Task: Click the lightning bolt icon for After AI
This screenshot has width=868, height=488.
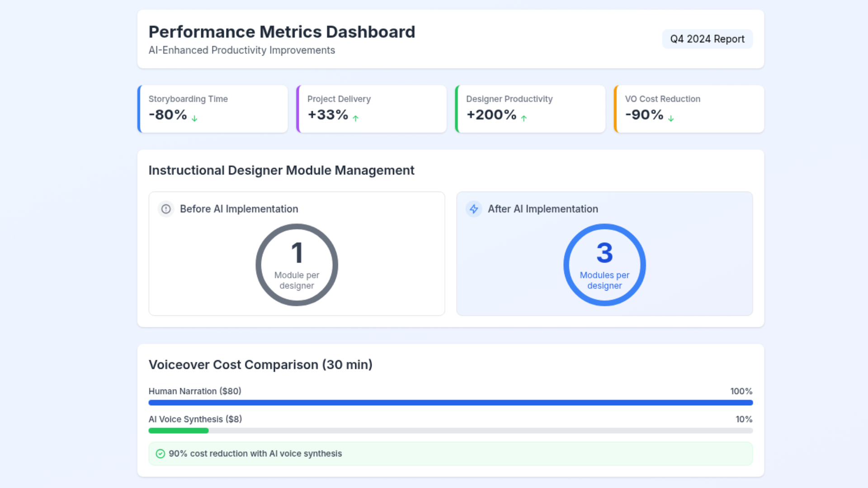Action: click(x=474, y=209)
